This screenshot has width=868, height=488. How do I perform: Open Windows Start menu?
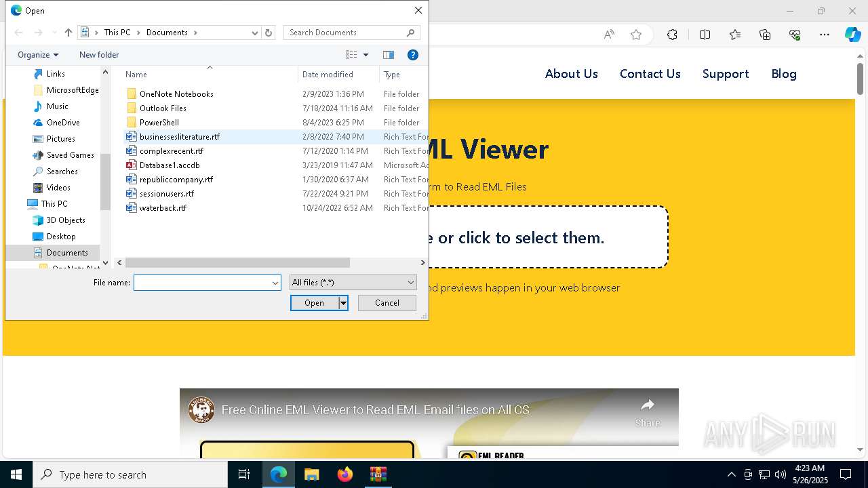[x=16, y=474]
